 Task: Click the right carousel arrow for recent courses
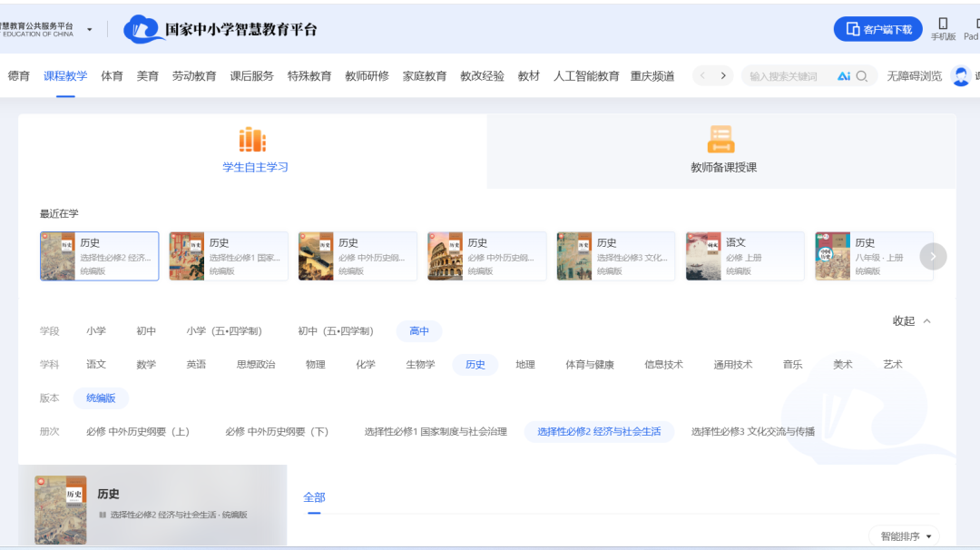pos(933,256)
